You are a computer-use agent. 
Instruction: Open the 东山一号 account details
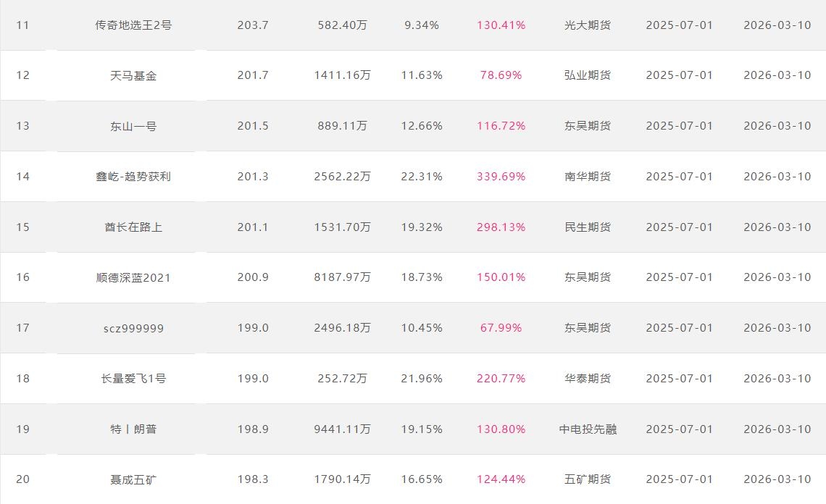point(133,126)
